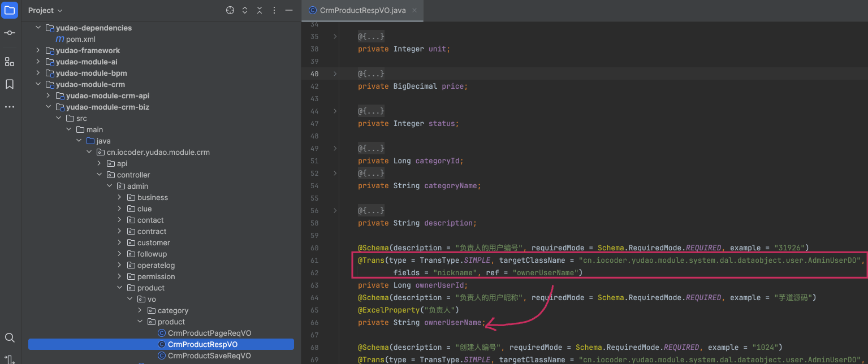Click the Expand All icon in Project panel
This screenshot has height=364, width=868.
pyautogui.click(x=245, y=10)
